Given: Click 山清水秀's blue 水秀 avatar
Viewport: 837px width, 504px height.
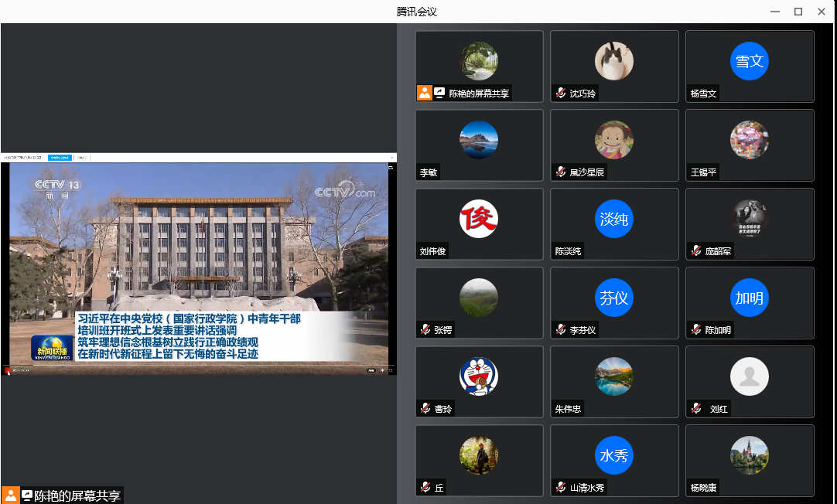Looking at the screenshot, I should tap(614, 455).
